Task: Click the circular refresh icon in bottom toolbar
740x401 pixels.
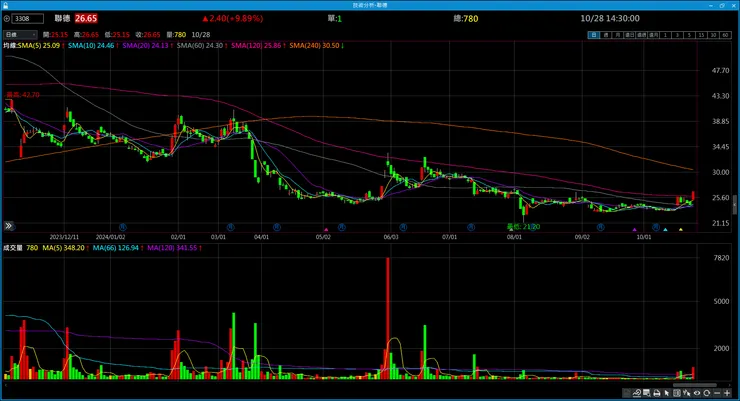Action: (706, 393)
